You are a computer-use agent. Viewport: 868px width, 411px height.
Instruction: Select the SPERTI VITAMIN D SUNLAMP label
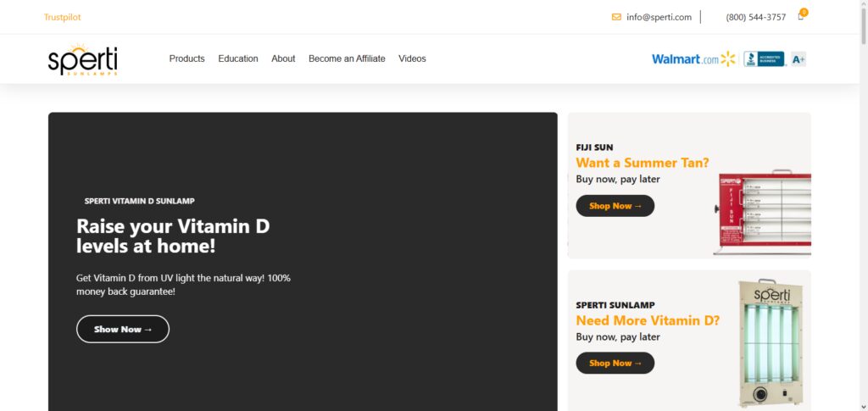[140, 202]
